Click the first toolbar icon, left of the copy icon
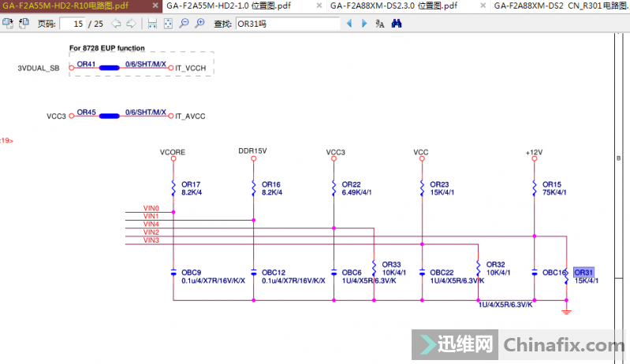 tap(8, 24)
